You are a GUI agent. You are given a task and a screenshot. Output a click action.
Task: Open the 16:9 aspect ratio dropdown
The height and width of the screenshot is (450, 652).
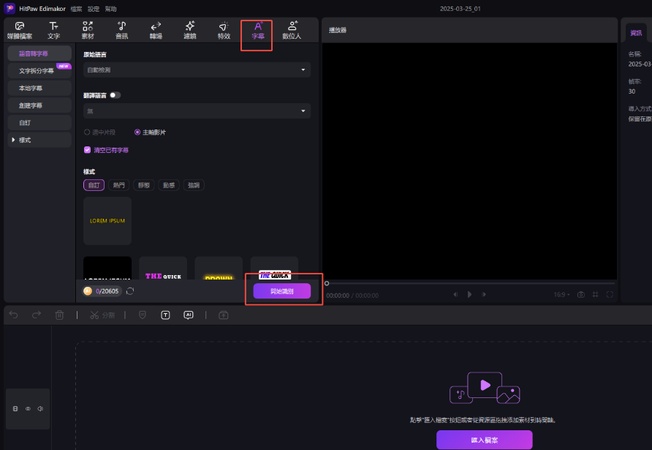click(x=562, y=294)
